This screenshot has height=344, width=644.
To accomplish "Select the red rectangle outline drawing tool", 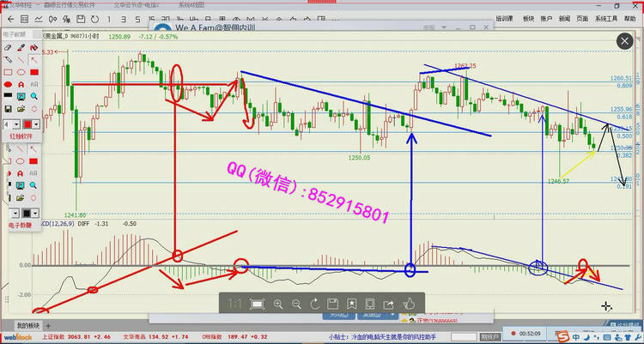I will click(9, 73).
